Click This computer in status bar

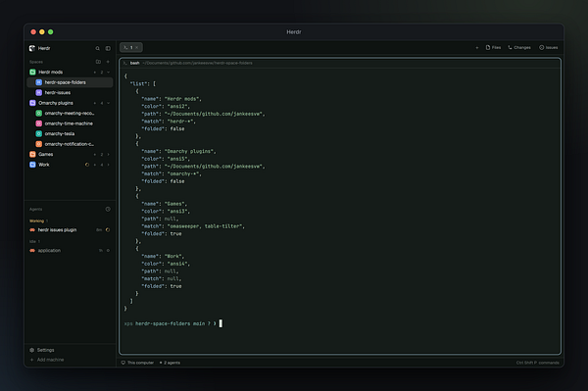(137, 363)
